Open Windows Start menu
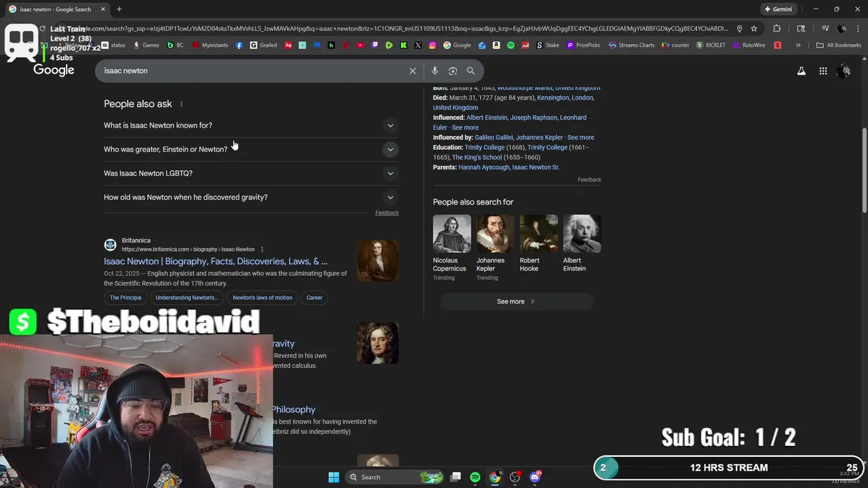This screenshot has width=868, height=488. pos(334,477)
